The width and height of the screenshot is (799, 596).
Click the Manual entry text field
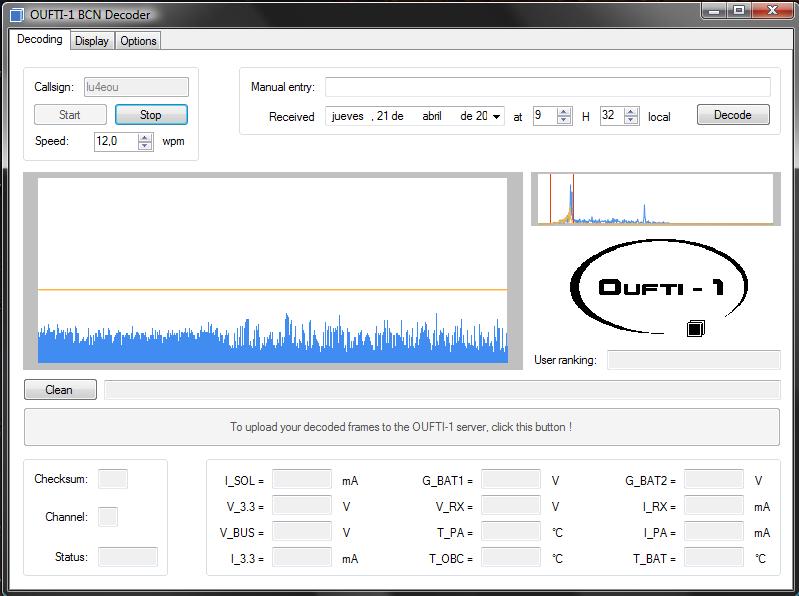tap(547, 87)
